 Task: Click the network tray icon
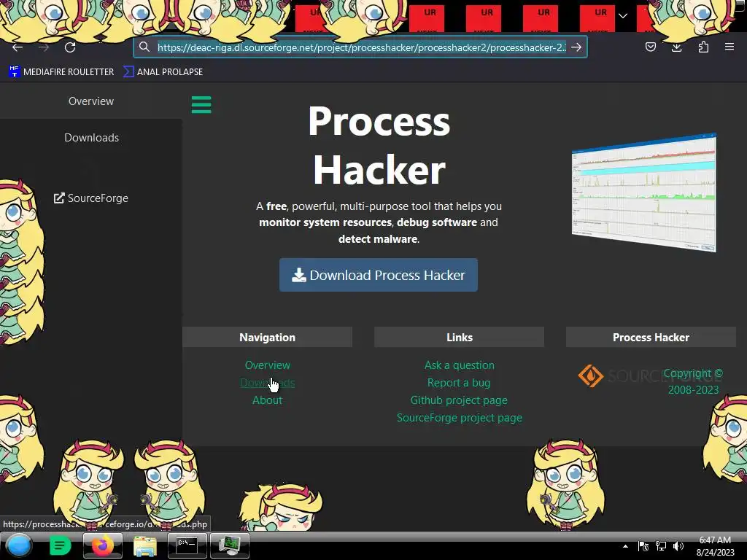[x=661, y=546]
